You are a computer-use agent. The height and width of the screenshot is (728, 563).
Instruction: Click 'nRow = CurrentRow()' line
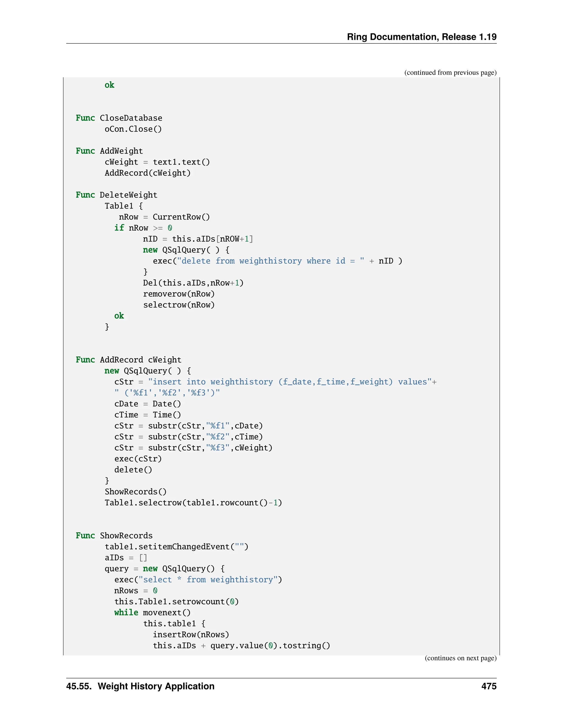click(164, 217)
